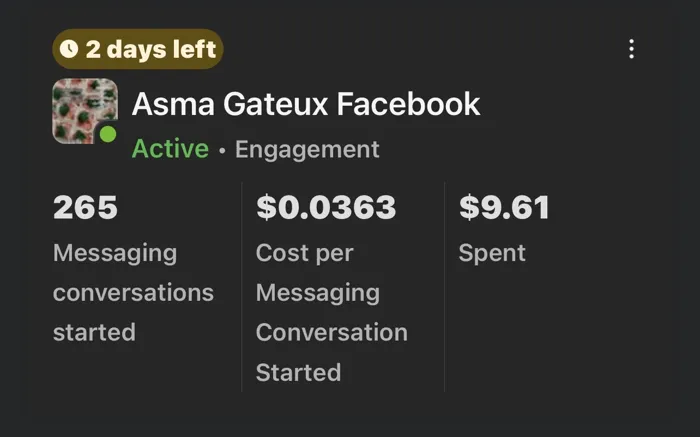Viewport: 700px width, 437px height.
Task: Click the "Spent" label
Action: pyautogui.click(x=492, y=253)
